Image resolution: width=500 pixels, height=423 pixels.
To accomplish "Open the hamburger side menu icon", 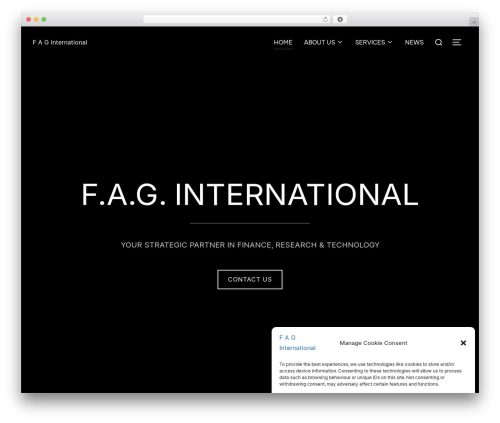I will click(457, 42).
